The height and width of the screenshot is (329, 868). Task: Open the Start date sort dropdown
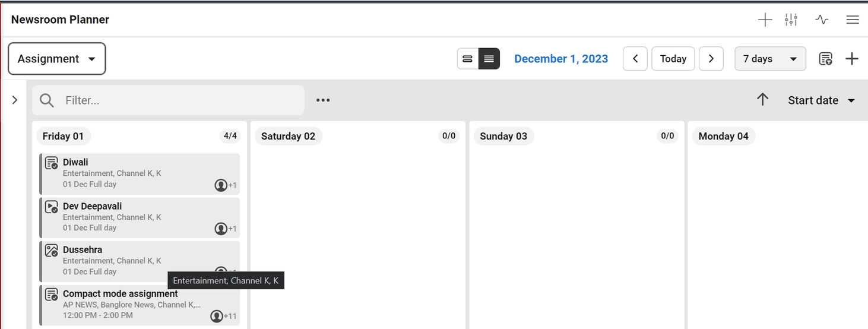click(x=821, y=100)
